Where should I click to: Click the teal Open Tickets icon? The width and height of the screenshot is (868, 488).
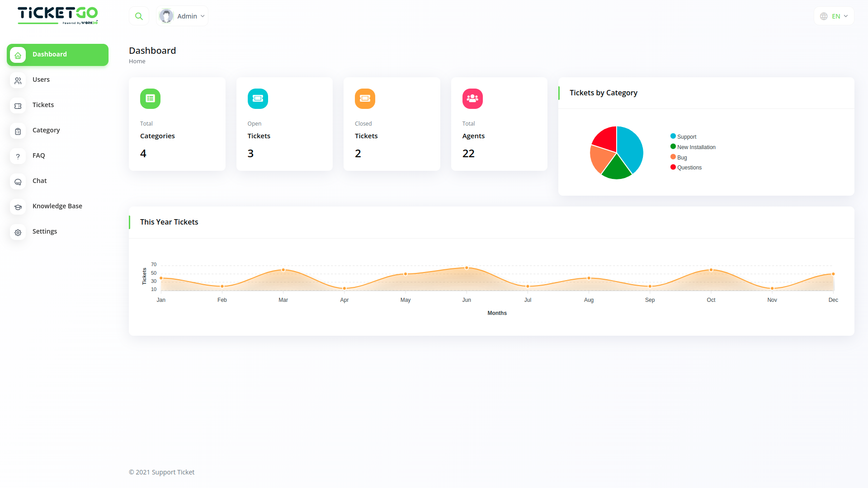258,99
